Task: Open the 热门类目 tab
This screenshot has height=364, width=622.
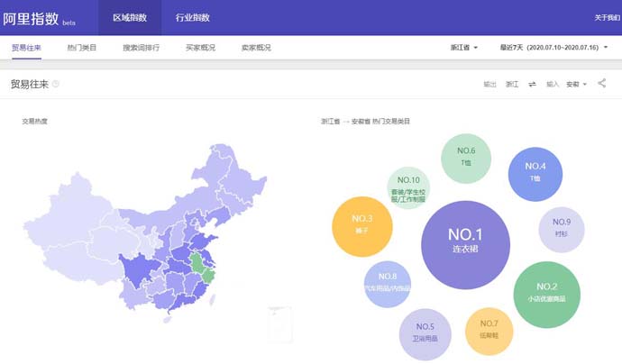Action: [x=82, y=47]
